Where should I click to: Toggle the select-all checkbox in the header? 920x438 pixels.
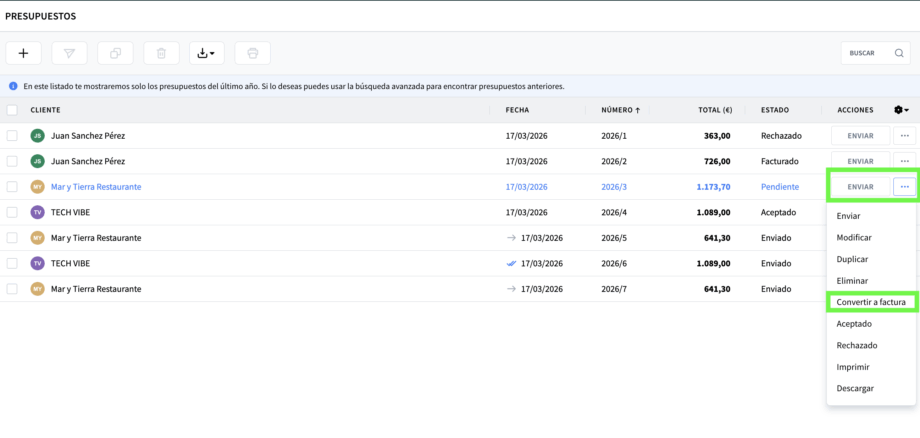(x=12, y=110)
